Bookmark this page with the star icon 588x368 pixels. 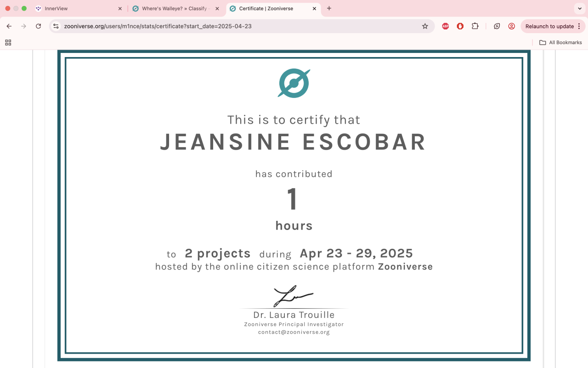(x=425, y=26)
